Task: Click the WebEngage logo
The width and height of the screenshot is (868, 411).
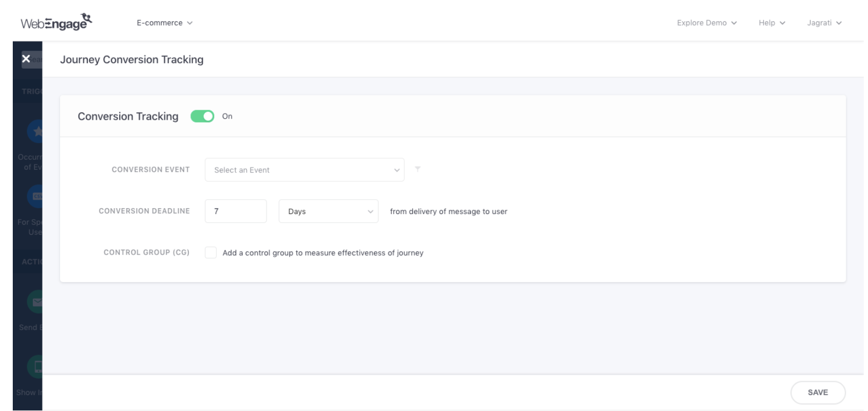Action: coord(56,22)
